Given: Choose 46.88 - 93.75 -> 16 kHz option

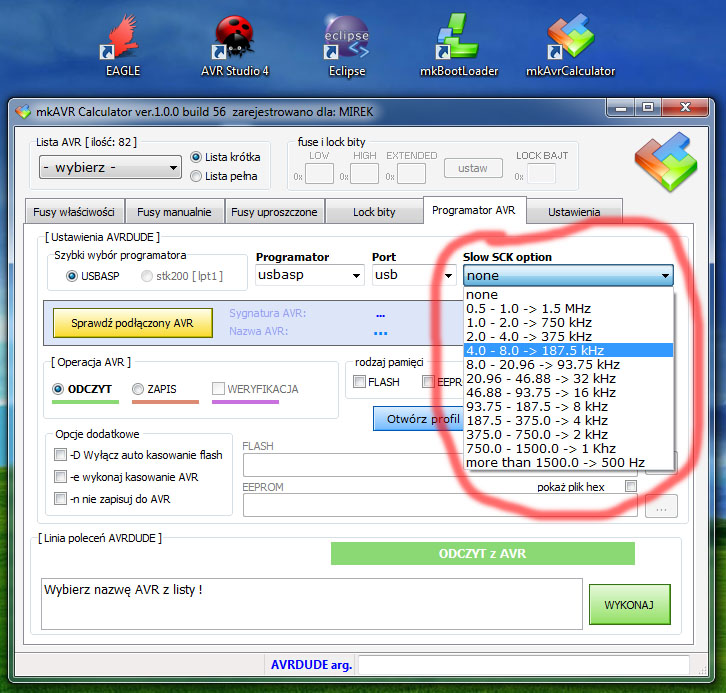Looking at the screenshot, I should 568,392.
